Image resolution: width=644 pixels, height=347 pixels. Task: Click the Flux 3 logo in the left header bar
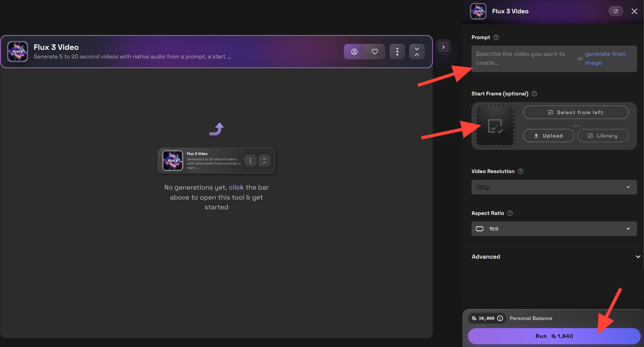(18, 51)
